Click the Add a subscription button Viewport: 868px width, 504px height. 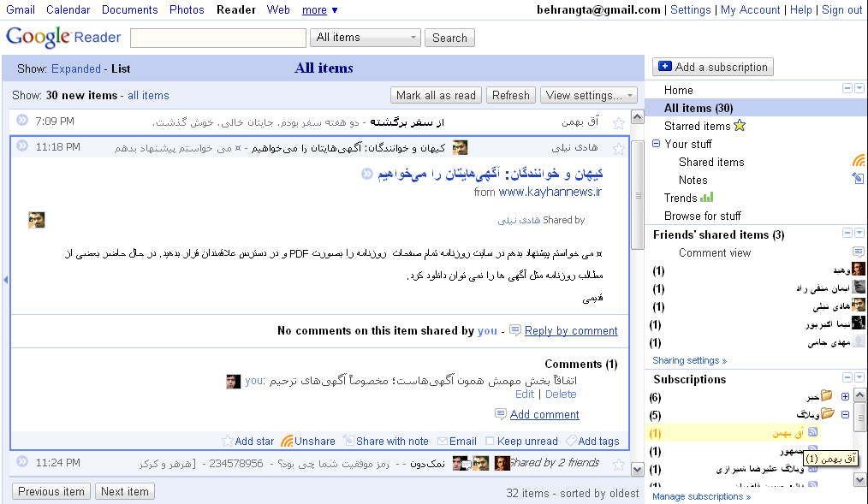point(712,67)
